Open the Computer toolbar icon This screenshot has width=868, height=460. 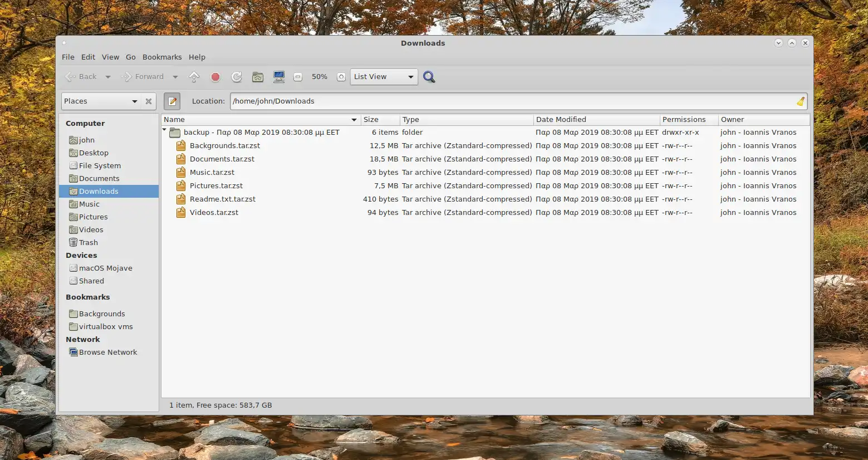[279, 77]
